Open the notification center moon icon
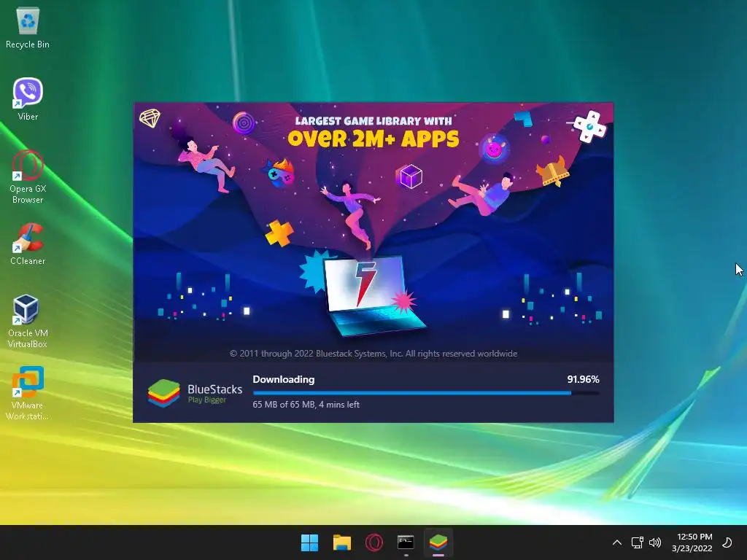Screen dimensions: 747x560 coord(727,542)
